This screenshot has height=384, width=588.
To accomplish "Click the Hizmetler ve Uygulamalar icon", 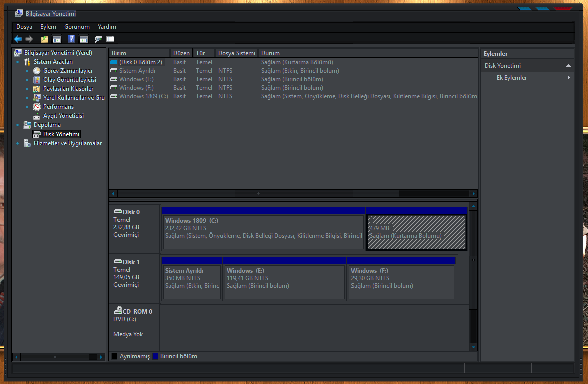I will tap(27, 143).
